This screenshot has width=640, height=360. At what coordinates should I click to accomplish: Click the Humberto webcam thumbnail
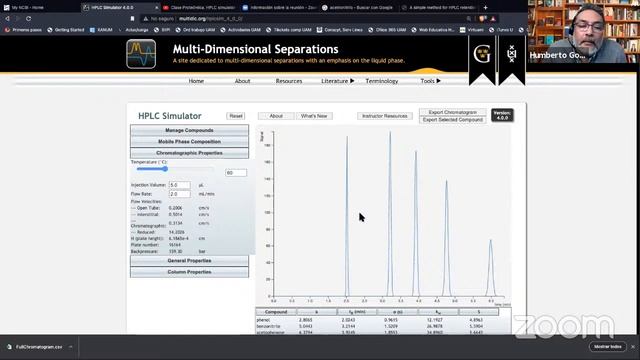[x=583, y=31]
